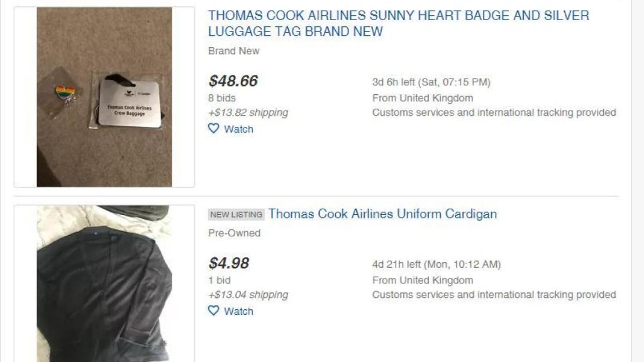This screenshot has width=644, height=362.
Task: Click the badge and luggage tag product photo
Action: tap(104, 97)
